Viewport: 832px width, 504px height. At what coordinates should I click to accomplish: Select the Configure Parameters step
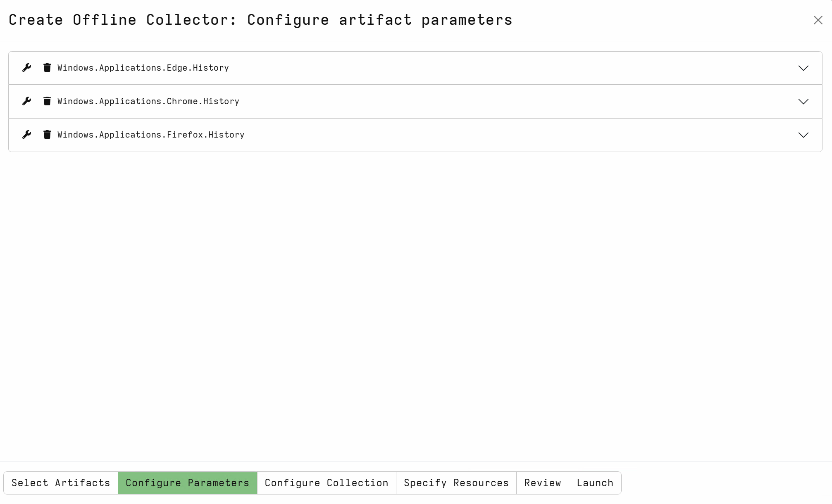pos(188,483)
